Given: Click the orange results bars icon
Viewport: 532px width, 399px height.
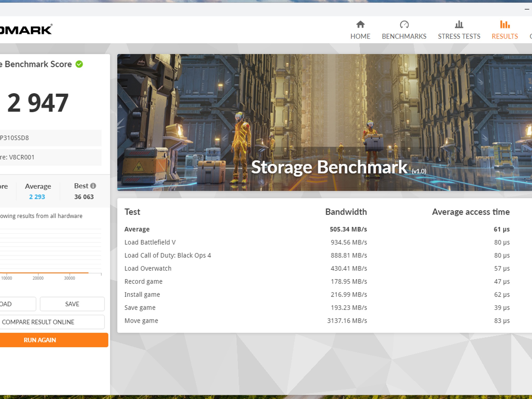Looking at the screenshot, I should (x=505, y=24).
